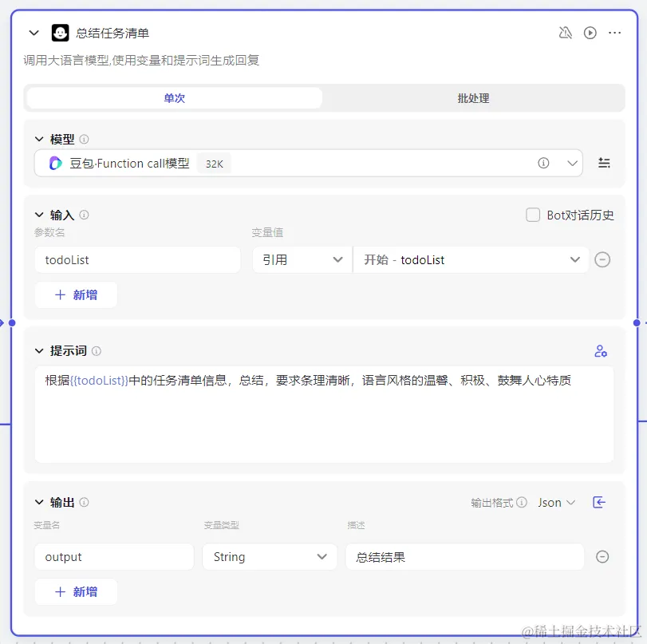This screenshot has height=644, width=647.
Task: Click the 32K context tag
Action: click(x=214, y=164)
